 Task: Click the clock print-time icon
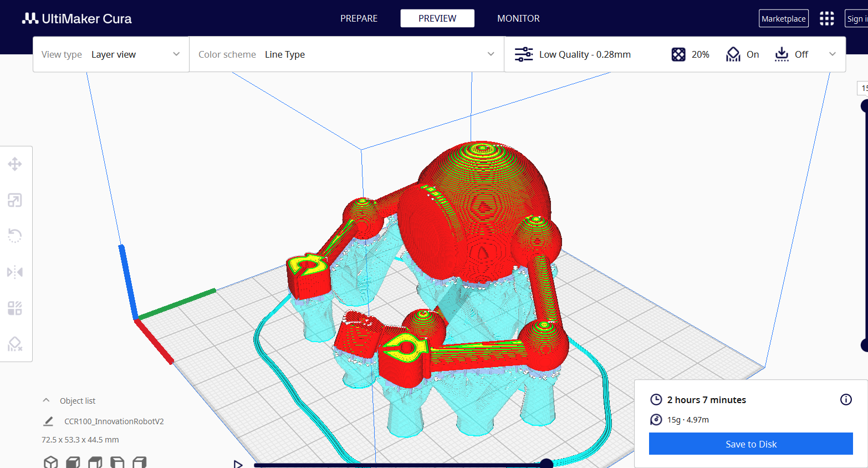click(656, 400)
